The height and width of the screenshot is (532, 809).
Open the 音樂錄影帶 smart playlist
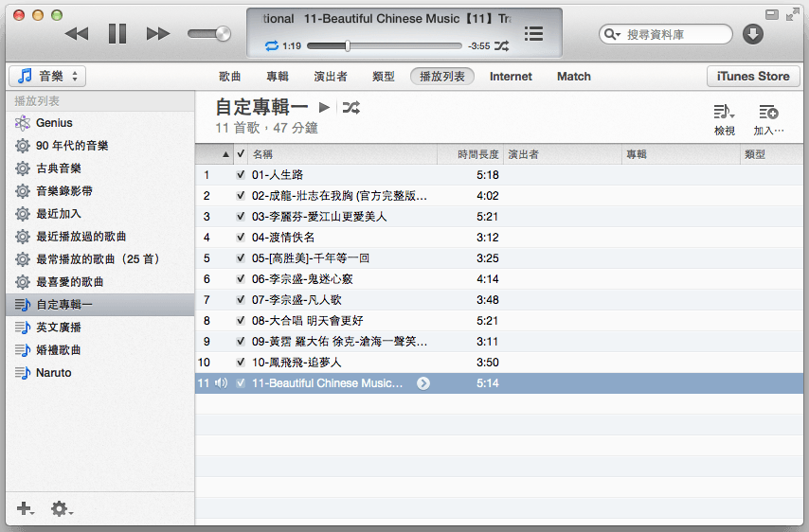[100, 190]
